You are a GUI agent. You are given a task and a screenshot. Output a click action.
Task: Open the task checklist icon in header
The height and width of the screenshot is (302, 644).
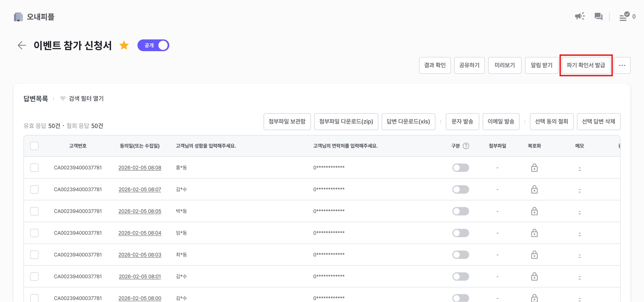coord(624,16)
